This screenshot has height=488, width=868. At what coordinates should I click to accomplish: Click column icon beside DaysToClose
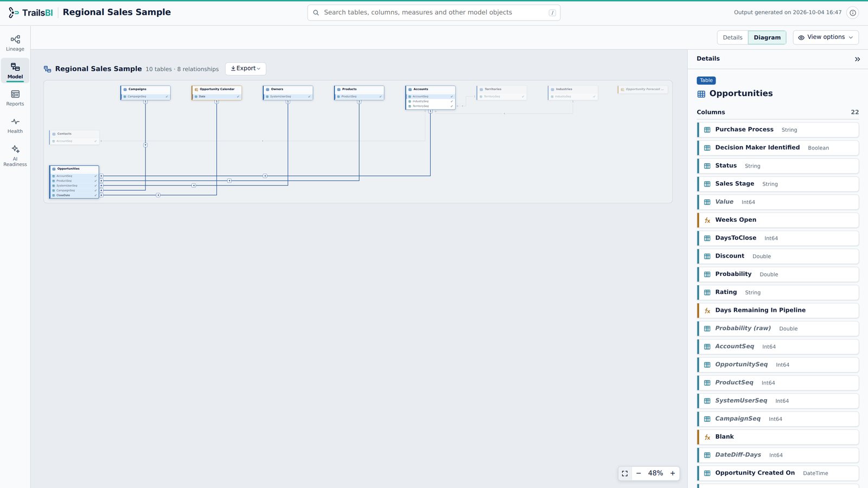click(707, 238)
